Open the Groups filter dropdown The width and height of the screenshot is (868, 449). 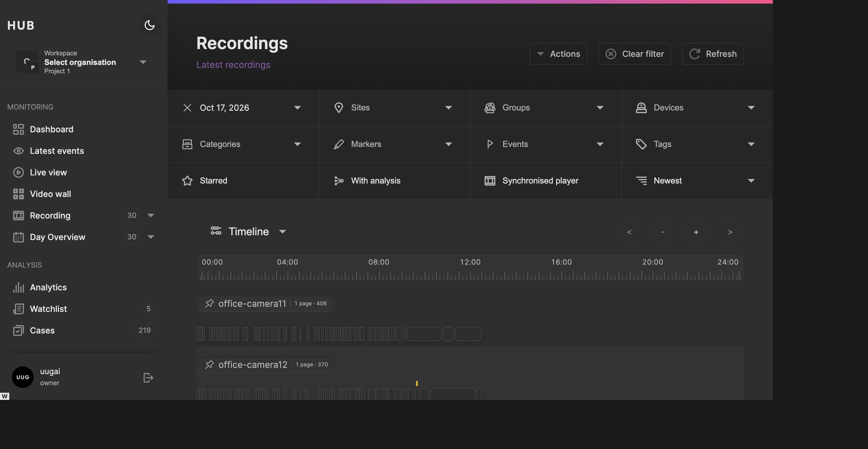click(x=546, y=108)
